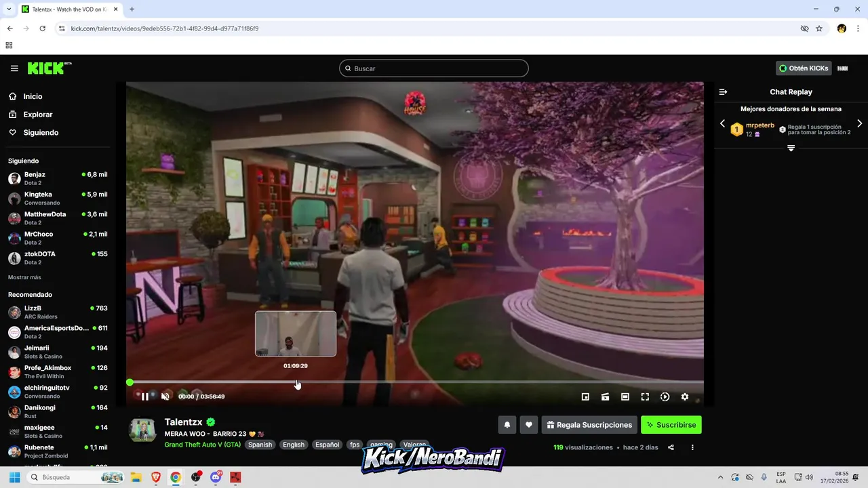Toggle notifications bell for Talentzx
This screenshot has height=488, width=868.
507,425
